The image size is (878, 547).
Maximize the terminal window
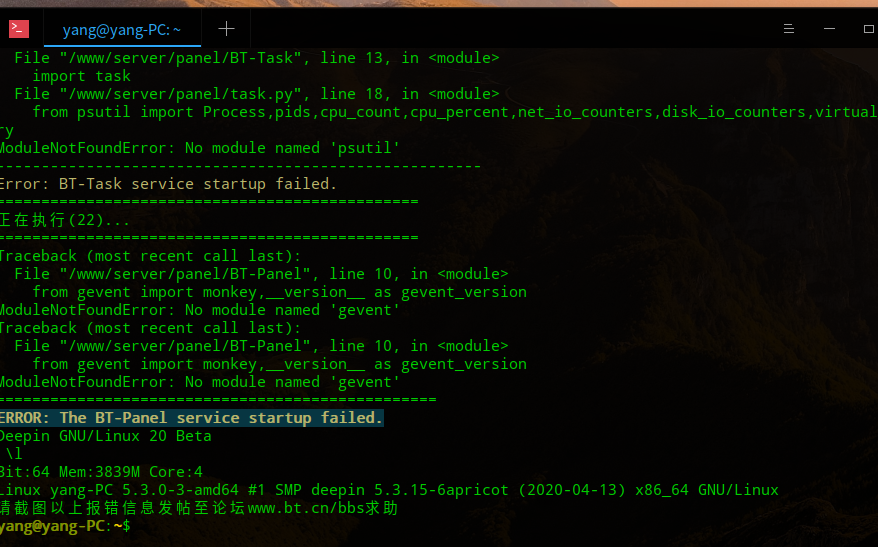point(868,29)
